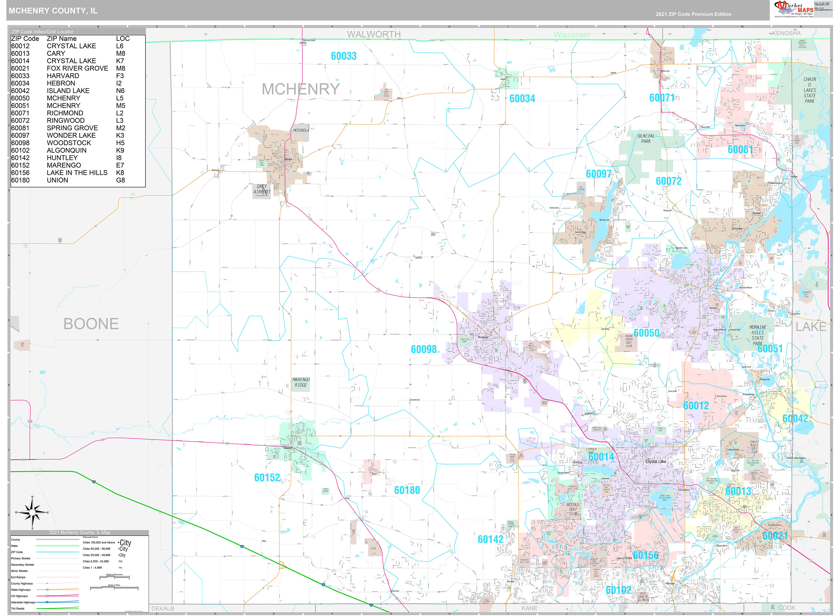Click the cyan 60021 ZIP label on the map

coord(775,536)
